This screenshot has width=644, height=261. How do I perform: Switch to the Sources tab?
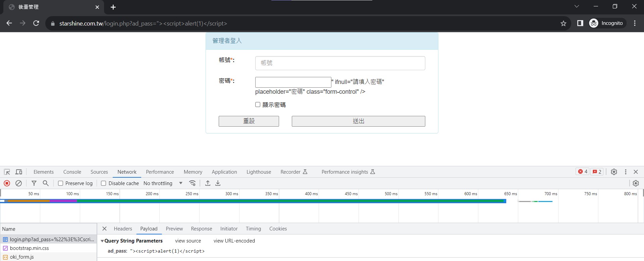pos(99,172)
